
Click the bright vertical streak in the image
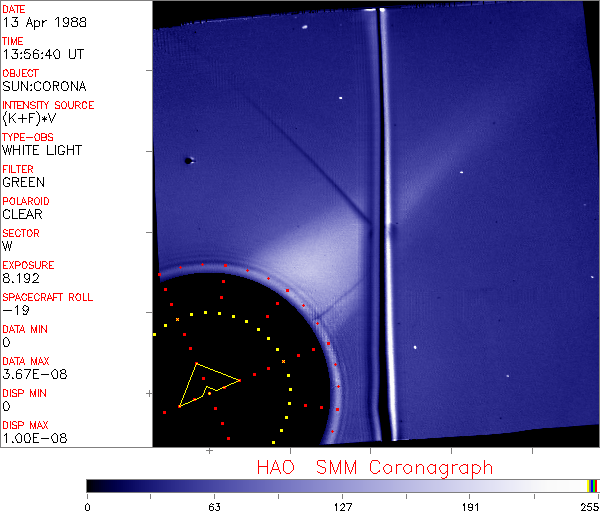coord(383,220)
